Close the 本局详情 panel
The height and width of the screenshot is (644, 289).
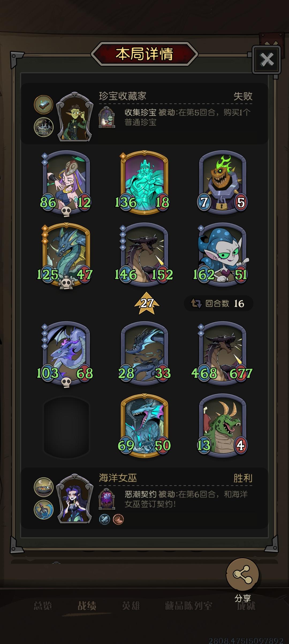(267, 59)
